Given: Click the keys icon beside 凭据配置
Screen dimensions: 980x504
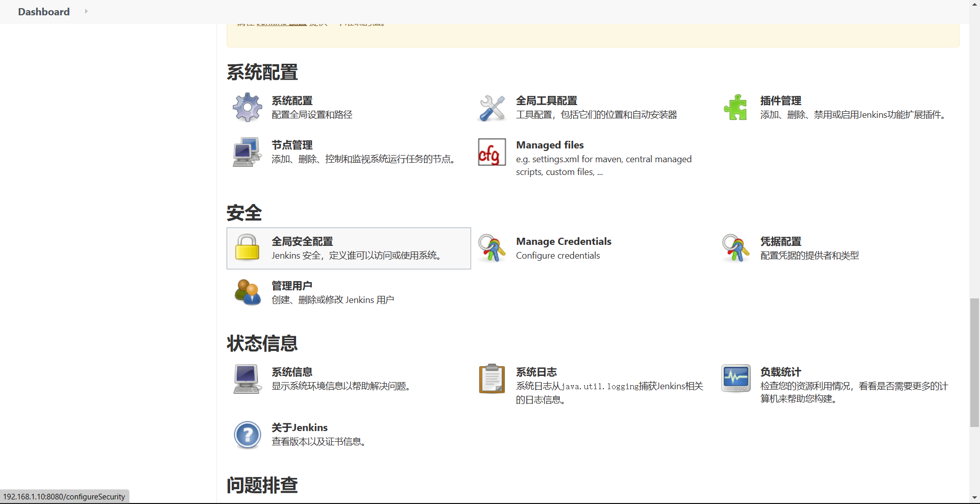Looking at the screenshot, I should [x=736, y=248].
